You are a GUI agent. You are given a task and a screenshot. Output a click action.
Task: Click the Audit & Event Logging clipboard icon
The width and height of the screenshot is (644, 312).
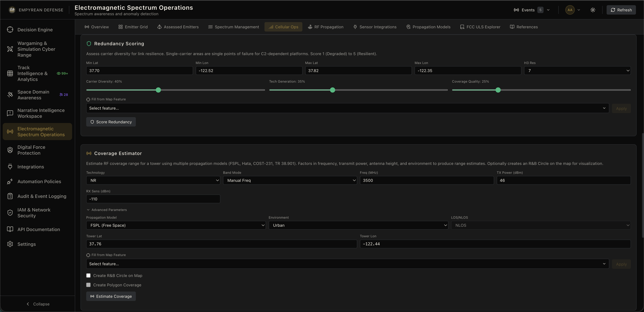pyautogui.click(x=10, y=196)
